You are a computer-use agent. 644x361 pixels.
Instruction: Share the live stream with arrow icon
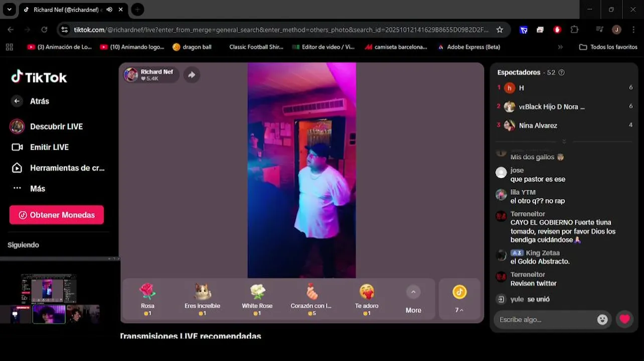click(x=192, y=75)
